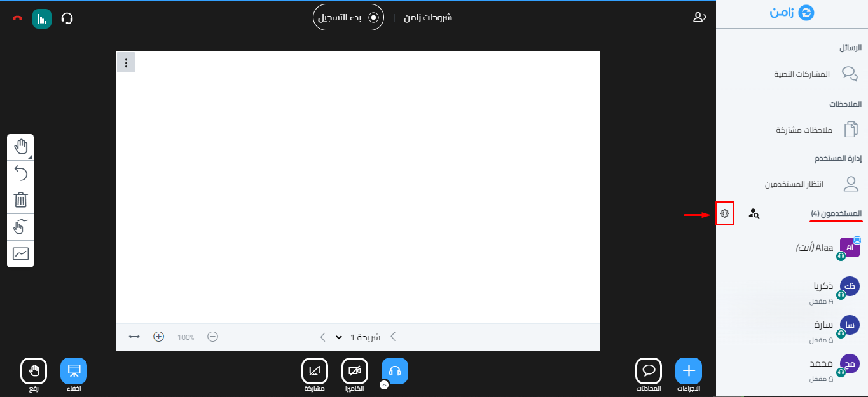Open manage users gear icon
This screenshot has height=397, width=868.
click(x=724, y=213)
